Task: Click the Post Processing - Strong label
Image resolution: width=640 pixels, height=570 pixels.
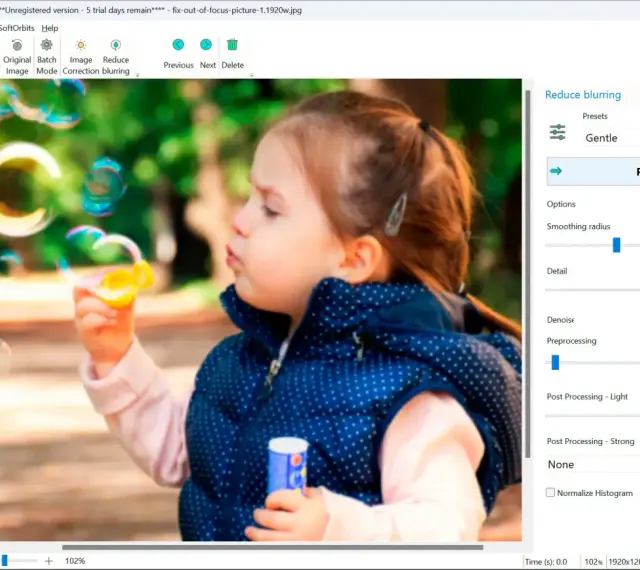Action: (x=590, y=441)
